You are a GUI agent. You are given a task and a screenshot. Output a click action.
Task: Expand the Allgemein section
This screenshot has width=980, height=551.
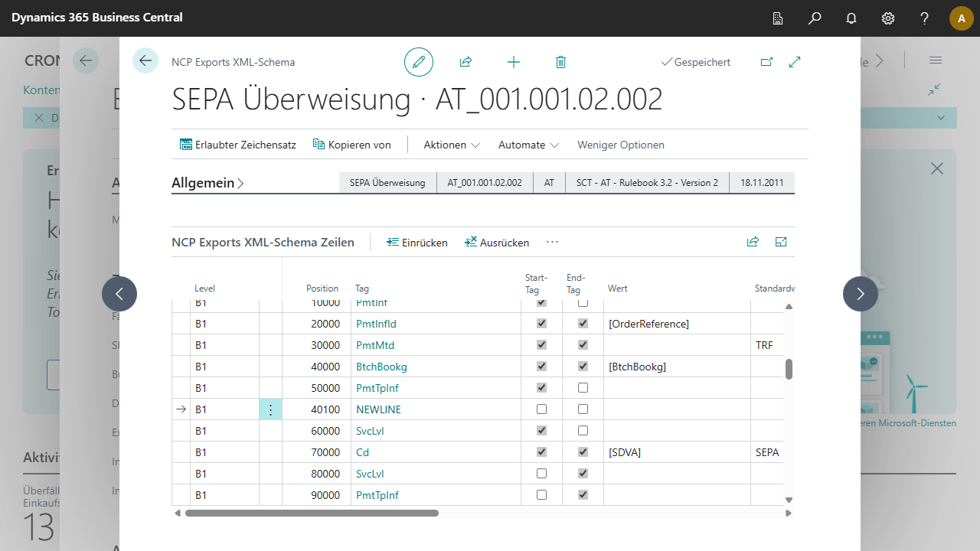coord(208,183)
